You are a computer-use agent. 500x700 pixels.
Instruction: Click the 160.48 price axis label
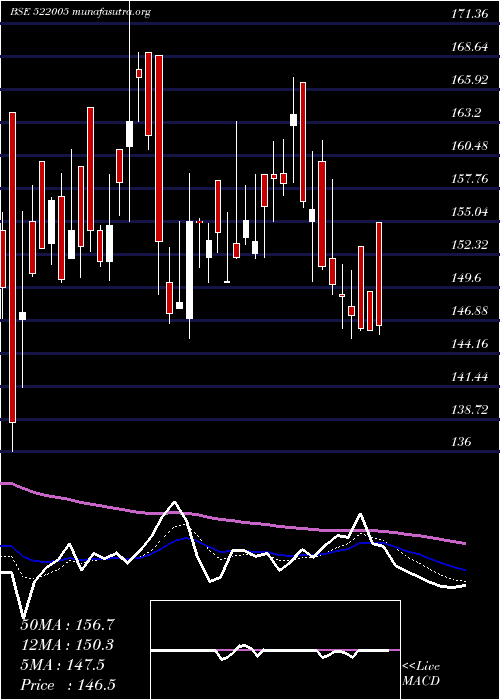469,146
